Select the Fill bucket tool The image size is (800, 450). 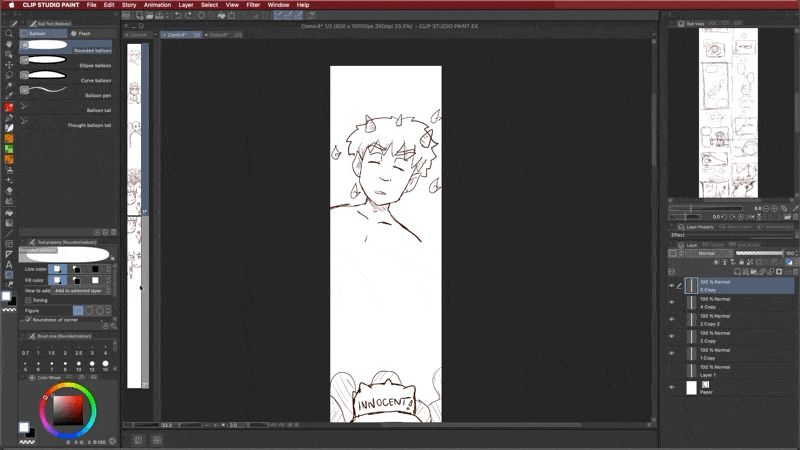pos(9,212)
